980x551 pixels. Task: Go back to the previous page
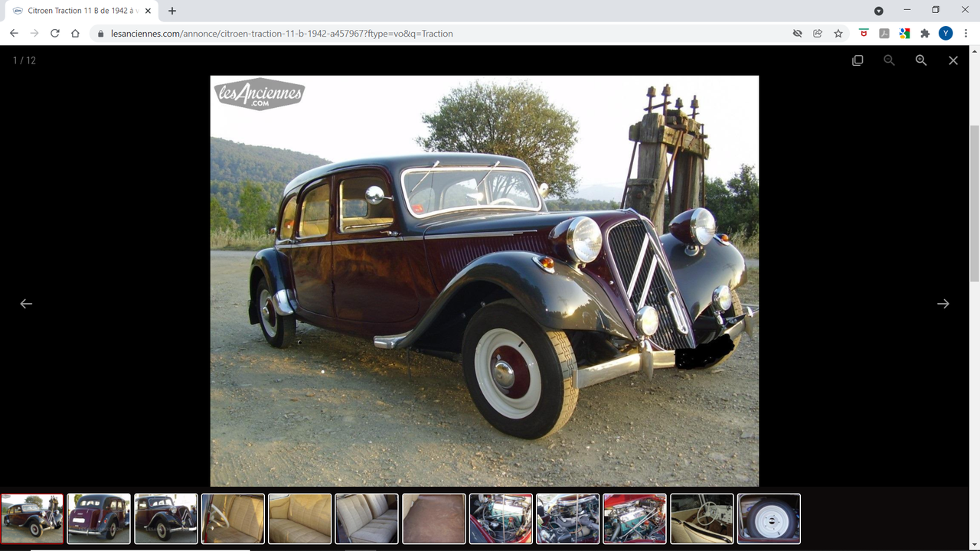pos(14,34)
